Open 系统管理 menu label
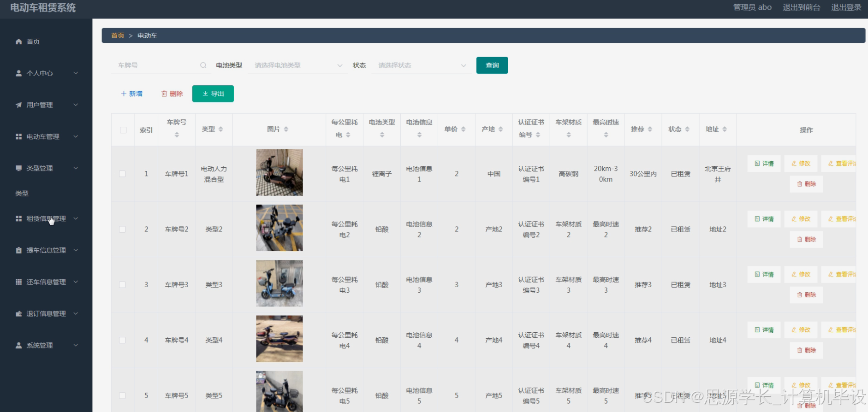The width and height of the screenshot is (868, 412). click(x=40, y=345)
